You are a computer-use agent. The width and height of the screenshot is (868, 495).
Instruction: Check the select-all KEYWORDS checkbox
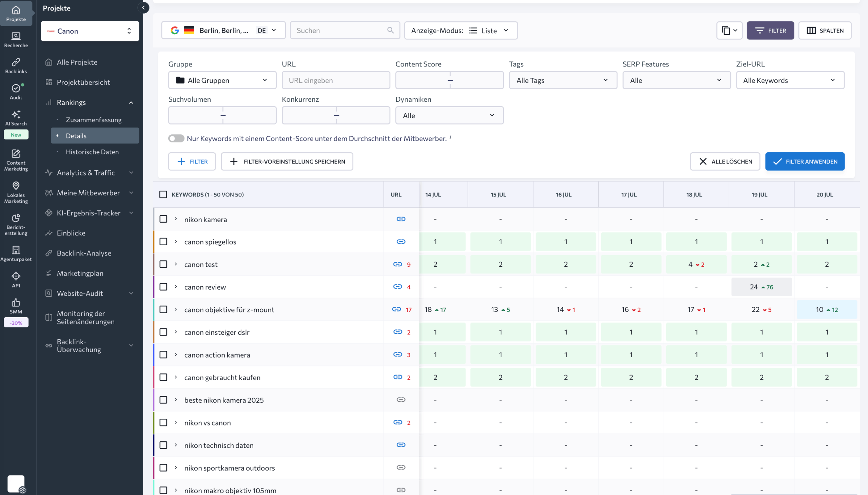pyautogui.click(x=163, y=194)
